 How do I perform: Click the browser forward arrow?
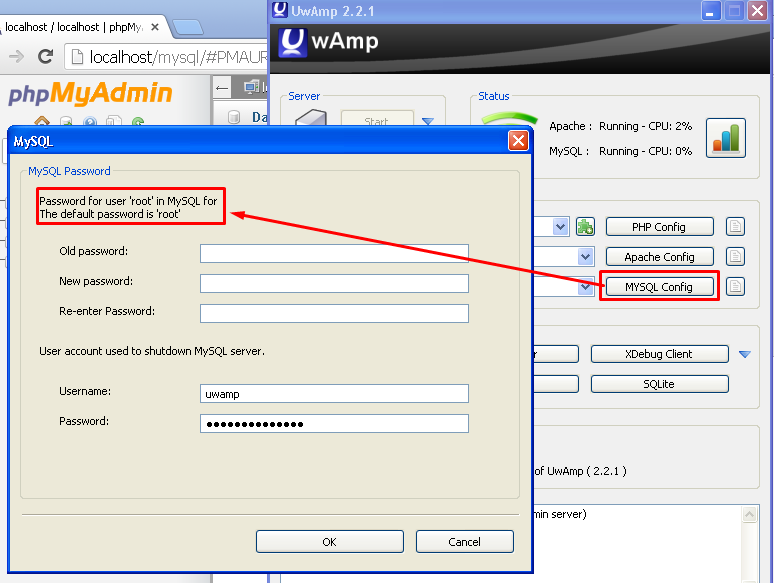(16, 56)
